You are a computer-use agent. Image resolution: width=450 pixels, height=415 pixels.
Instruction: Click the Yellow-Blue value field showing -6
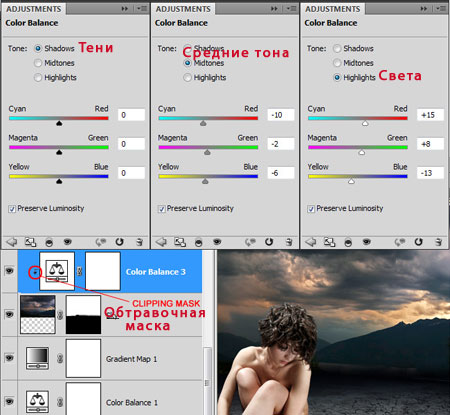click(x=281, y=173)
